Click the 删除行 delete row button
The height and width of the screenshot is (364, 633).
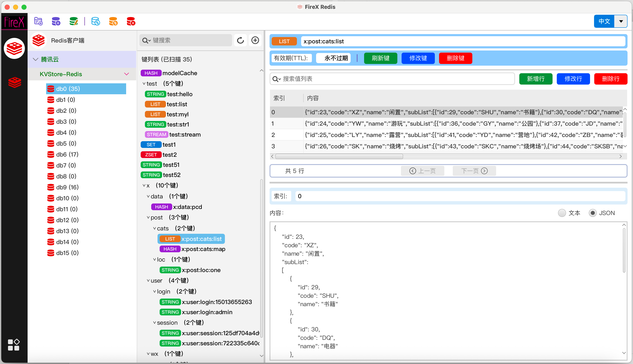point(610,79)
